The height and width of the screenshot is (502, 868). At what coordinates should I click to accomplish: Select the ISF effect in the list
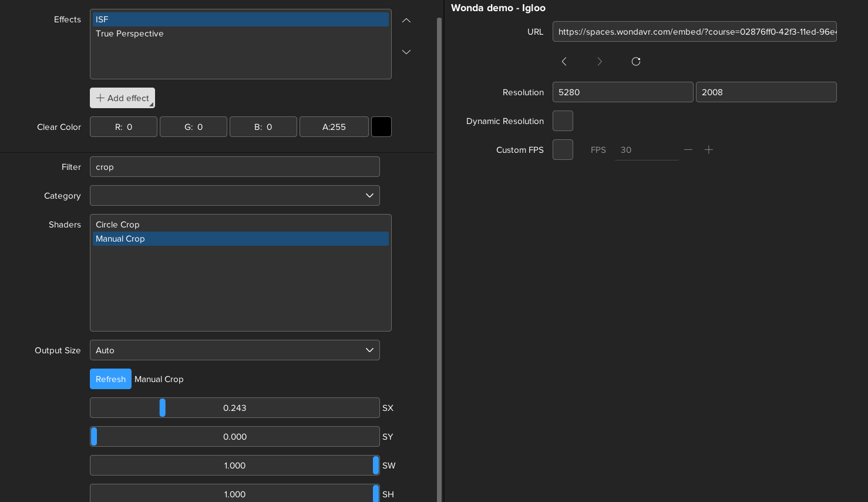pos(240,19)
